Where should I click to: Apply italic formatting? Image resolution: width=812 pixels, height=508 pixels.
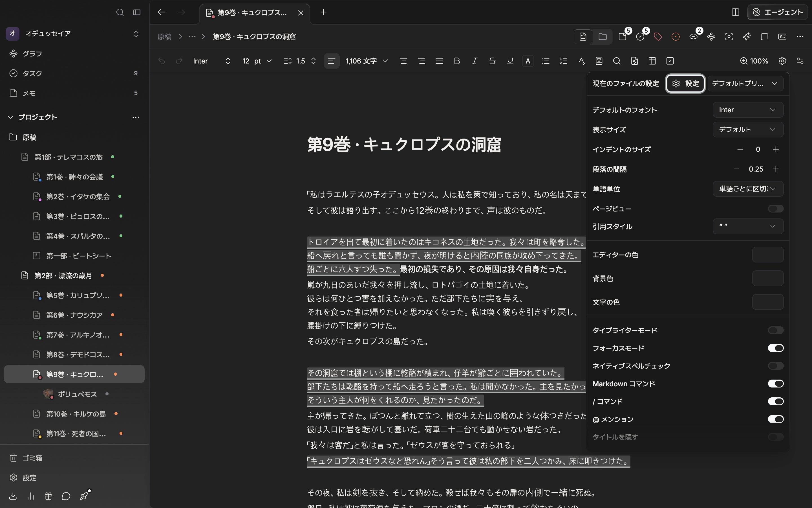point(475,61)
